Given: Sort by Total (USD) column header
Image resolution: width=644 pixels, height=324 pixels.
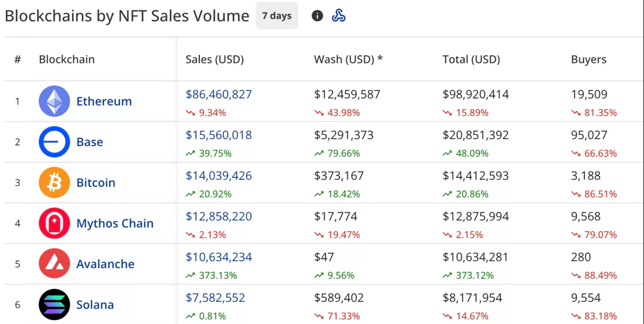Looking at the screenshot, I should coord(471,60).
